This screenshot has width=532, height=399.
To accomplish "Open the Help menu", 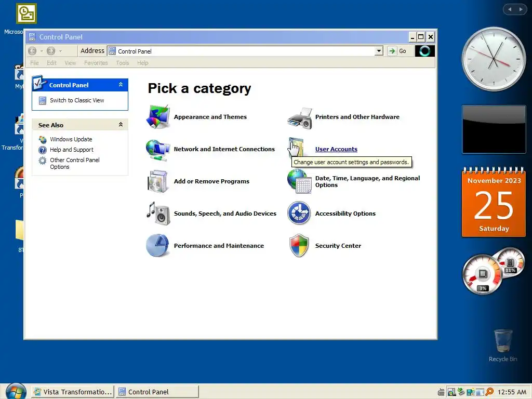I will point(143,63).
